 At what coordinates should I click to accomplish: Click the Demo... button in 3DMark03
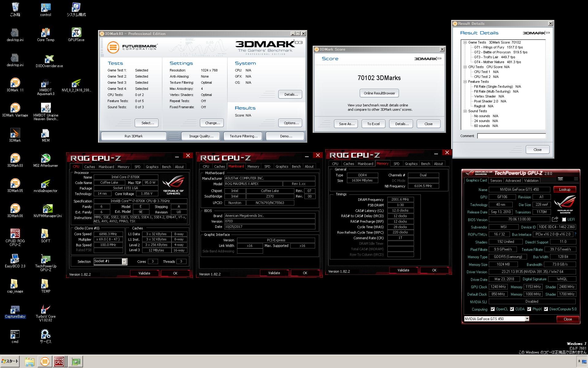click(286, 136)
